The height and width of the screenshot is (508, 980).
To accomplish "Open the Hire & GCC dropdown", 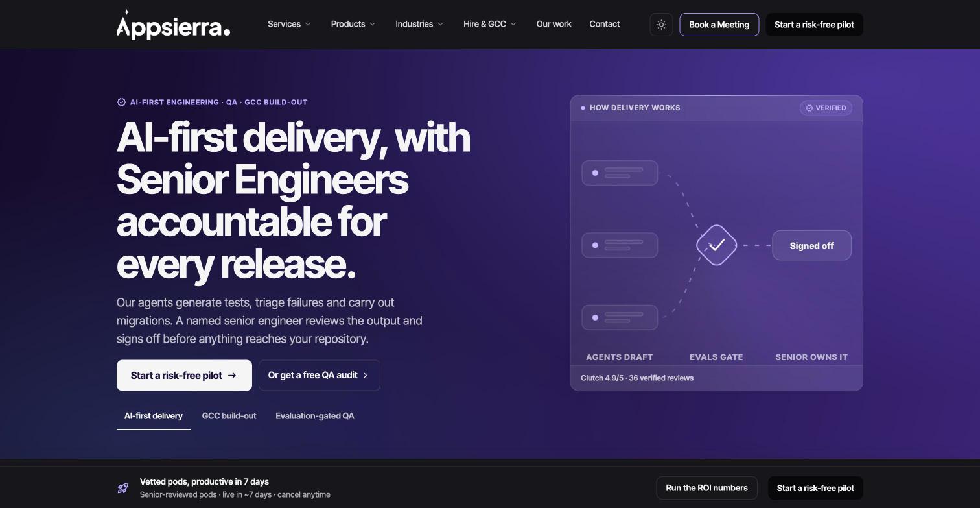I will (x=490, y=24).
